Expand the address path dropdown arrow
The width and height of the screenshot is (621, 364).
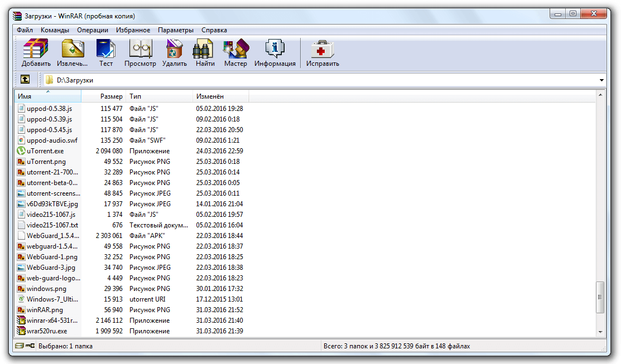[x=601, y=80]
